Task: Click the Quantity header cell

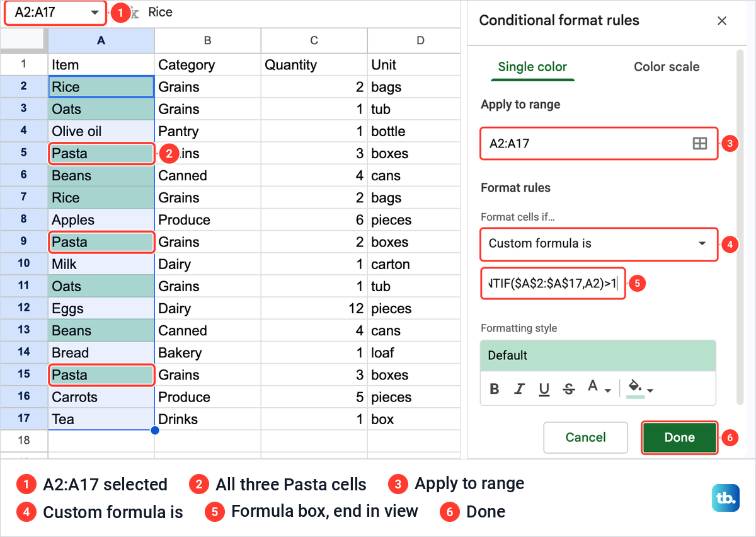Action: tap(314, 64)
